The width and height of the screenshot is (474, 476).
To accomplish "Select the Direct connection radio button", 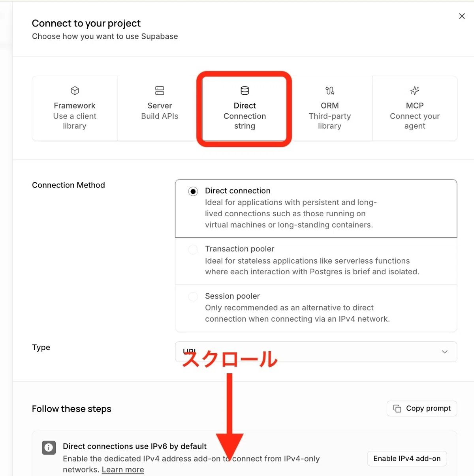I will [x=193, y=191].
